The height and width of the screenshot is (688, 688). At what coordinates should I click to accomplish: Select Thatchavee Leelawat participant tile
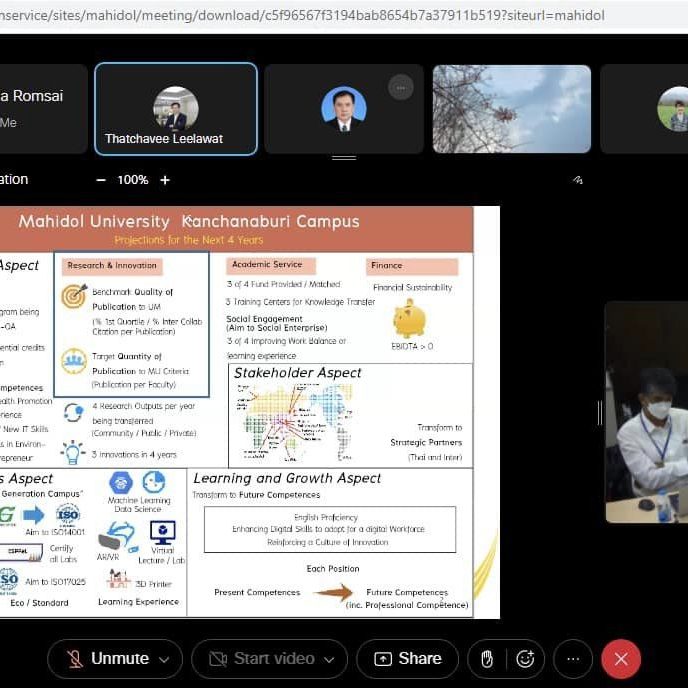pyautogui.click(x=176, y=109)
